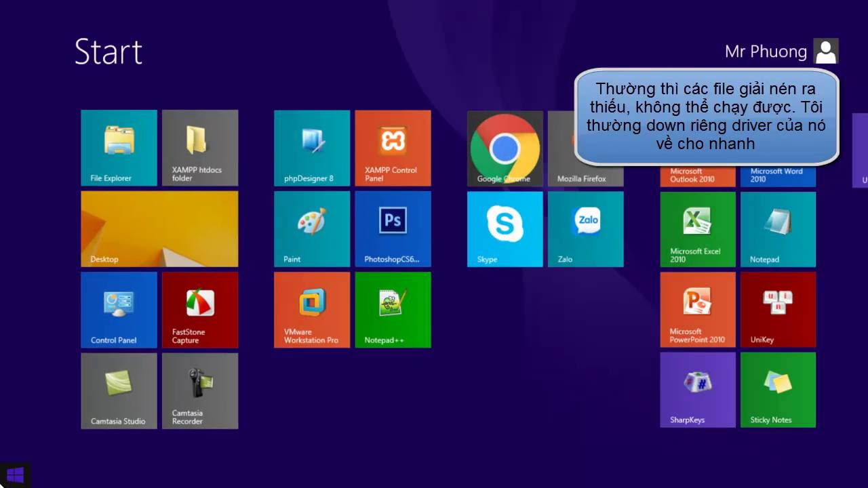Open the PhotoshopCS6 tile
The width and height of the screenshot is (868, 488).
[x=393, y=229]
